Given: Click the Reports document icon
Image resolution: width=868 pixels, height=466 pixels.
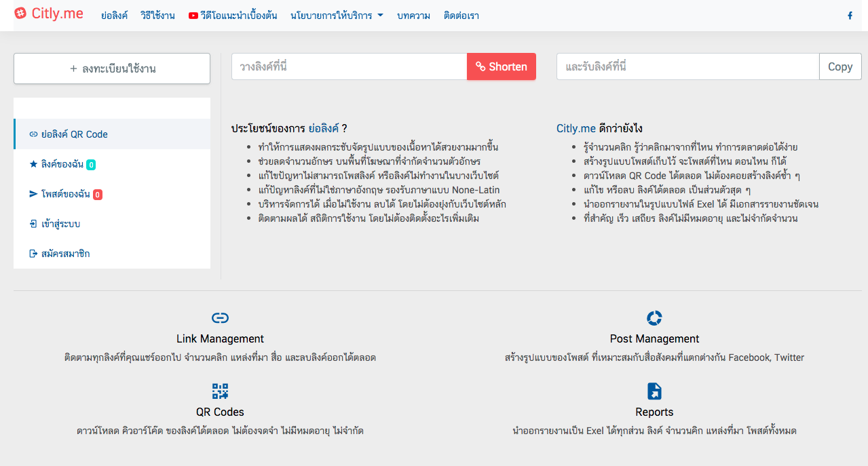Looking at the screenshot, I should click(x=654, y=391).
